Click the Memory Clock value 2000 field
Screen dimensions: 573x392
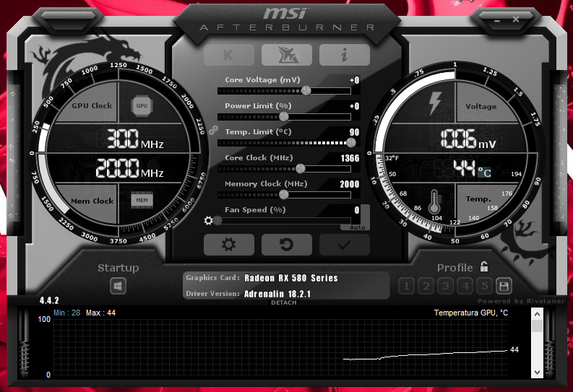pos(349,184)
